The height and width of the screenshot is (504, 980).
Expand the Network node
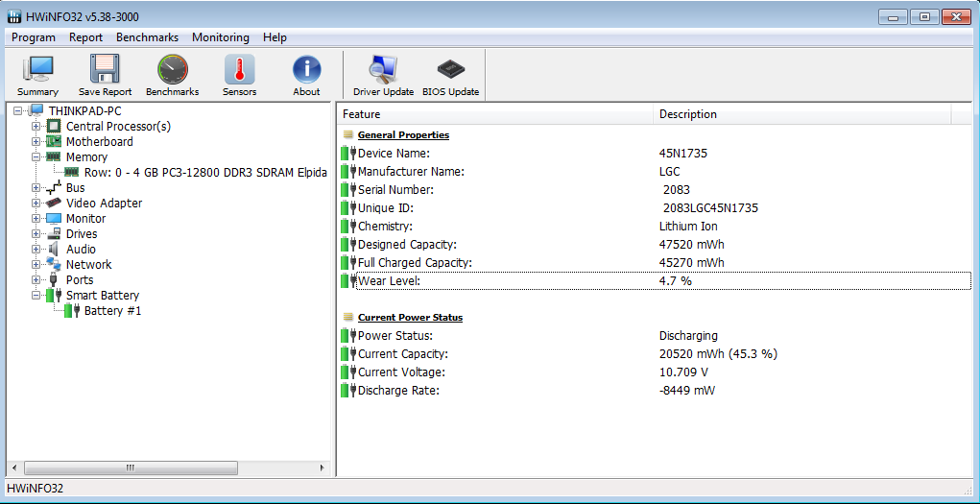[36, 265]
